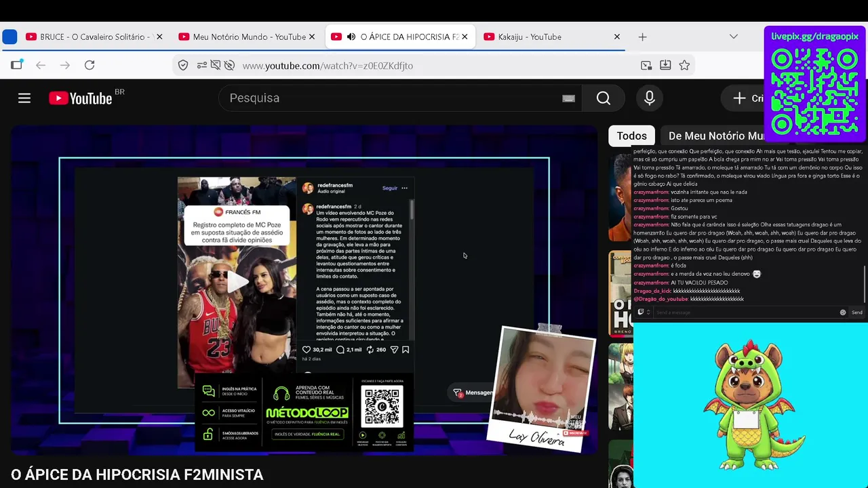
Task: Click the YouTube search magnifier button
Action: (x=604, y=98)
